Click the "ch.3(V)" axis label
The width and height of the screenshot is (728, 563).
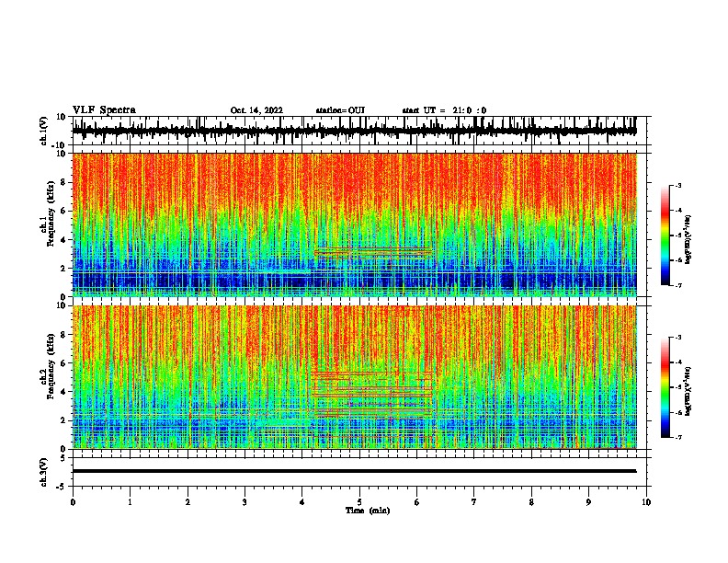point(44,472)
